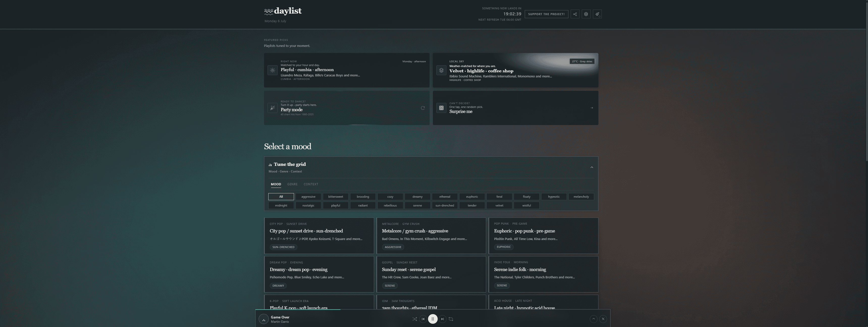This screenshot has height=327, width=868.
Task: Toggle the feral mood filter
Action: pos(499,197)
